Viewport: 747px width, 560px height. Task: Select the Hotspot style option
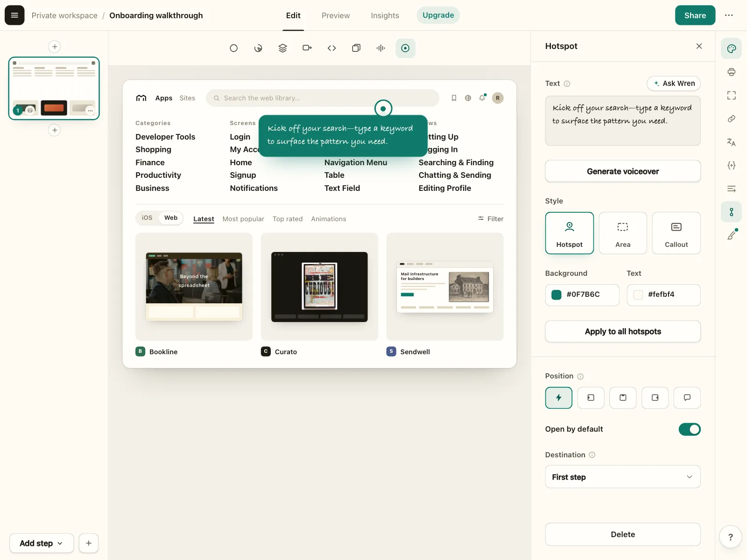569,233
